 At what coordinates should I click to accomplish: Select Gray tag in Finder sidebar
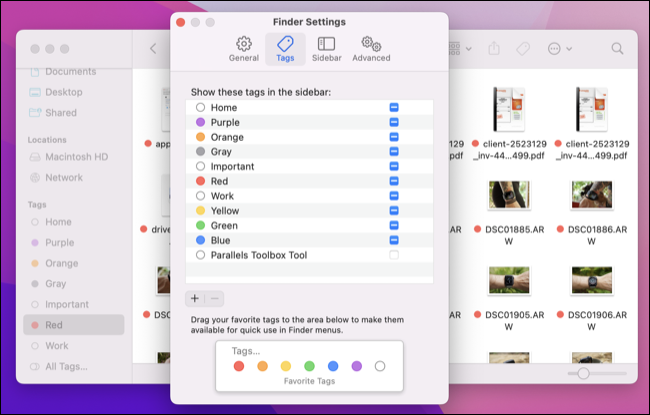click(x=74, y=284)
